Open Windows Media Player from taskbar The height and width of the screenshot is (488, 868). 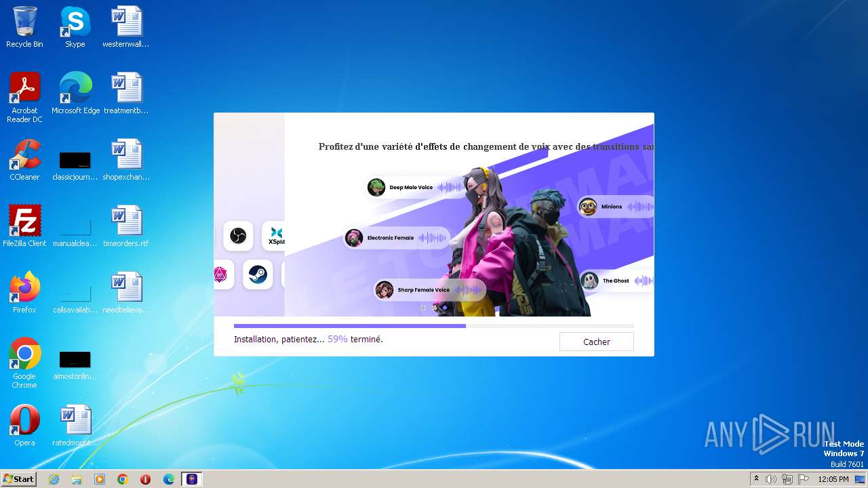100,479
